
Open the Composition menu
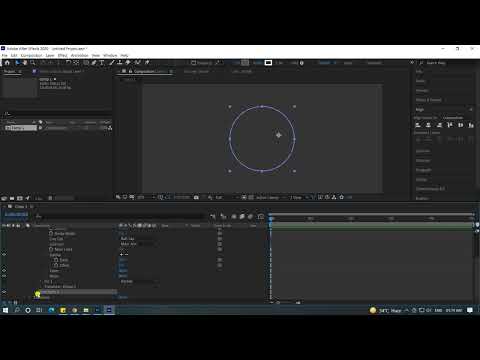coord(31,55)
